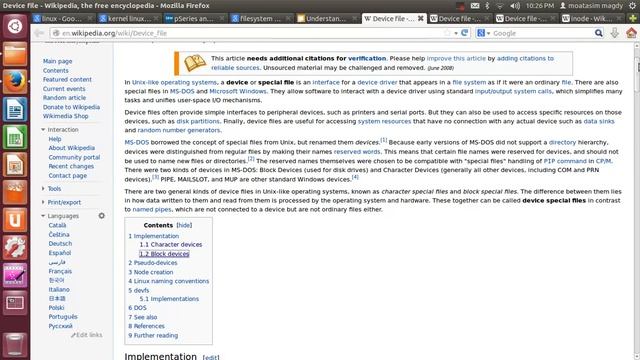Open the Français language version
Viewport: 640px width, 360px height.
(60, 271)
